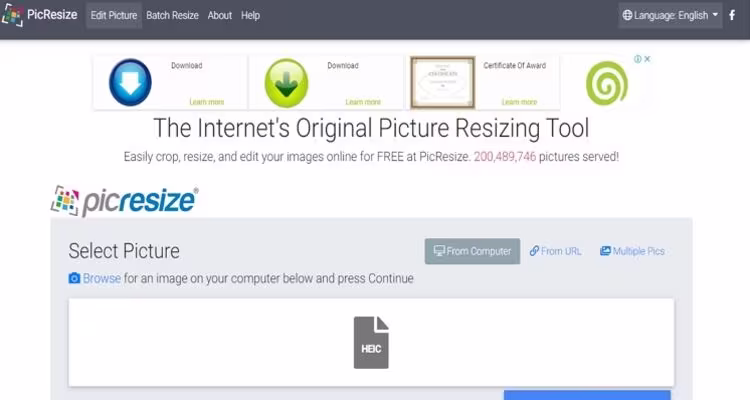This screenshot has height=400, width=750.
Task: Click the headline The Internet's Original Picture Resizing Tool
Action: (371, 128)
